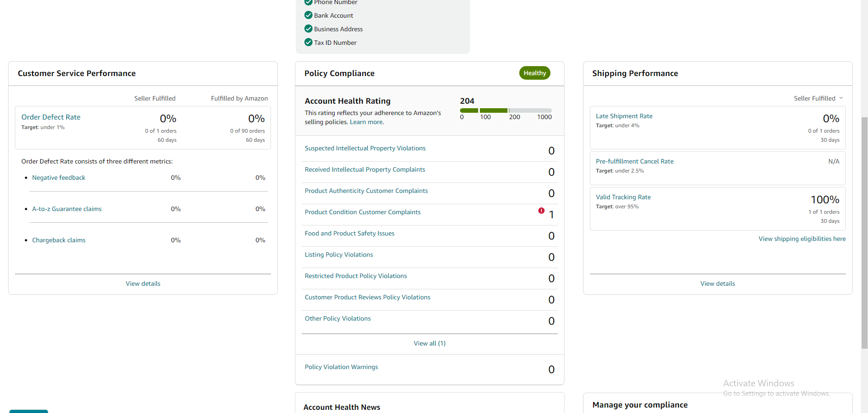The width and height of the screenshot is (868, 413).
Task: Click the 100% Valid Tracking Rate value
Action: click(x=825, y=200)
